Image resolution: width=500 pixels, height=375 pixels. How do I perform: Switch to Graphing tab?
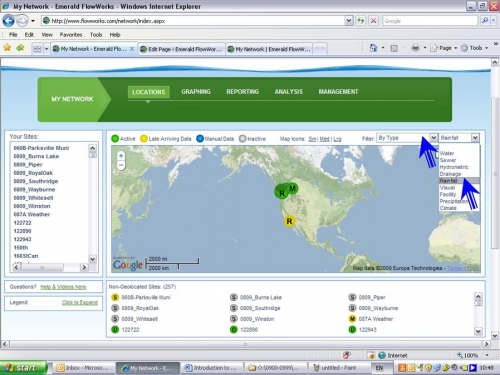(x=196, y=92)
